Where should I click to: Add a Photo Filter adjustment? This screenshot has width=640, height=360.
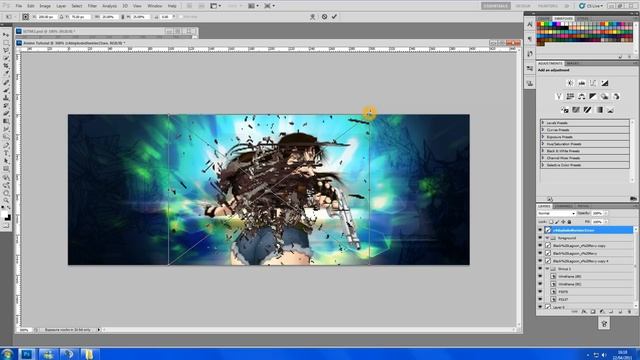(x=604, y=97)
